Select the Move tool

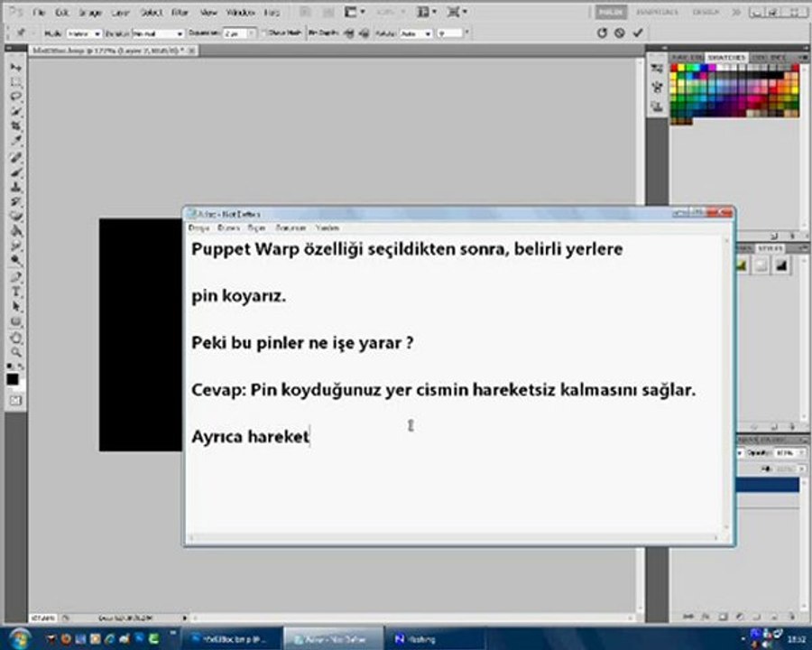15,68
